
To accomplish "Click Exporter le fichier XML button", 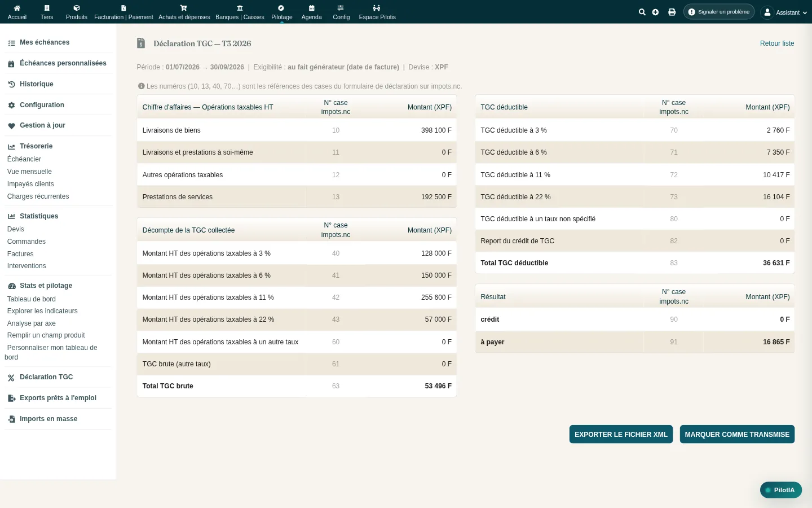I will (621, 434).
